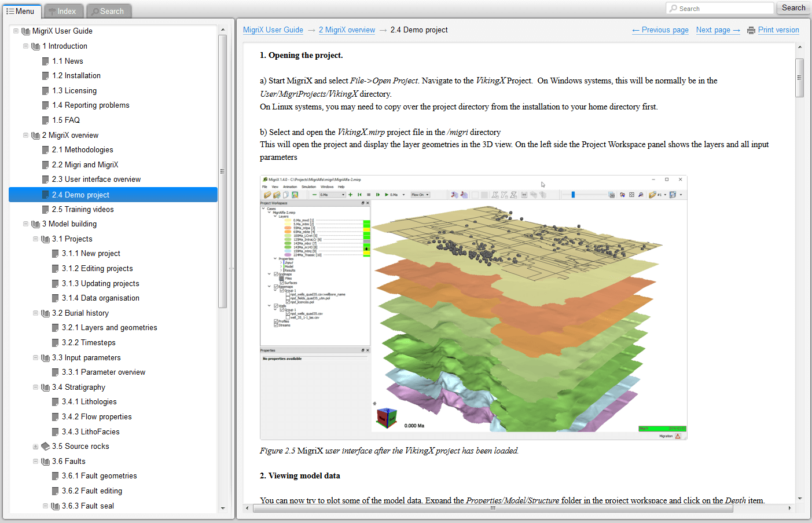This screenshot has height=523, width=812.
Task: Open the Search tab in the sidebar
Action: pyautogui.click(x=109, y=11)
